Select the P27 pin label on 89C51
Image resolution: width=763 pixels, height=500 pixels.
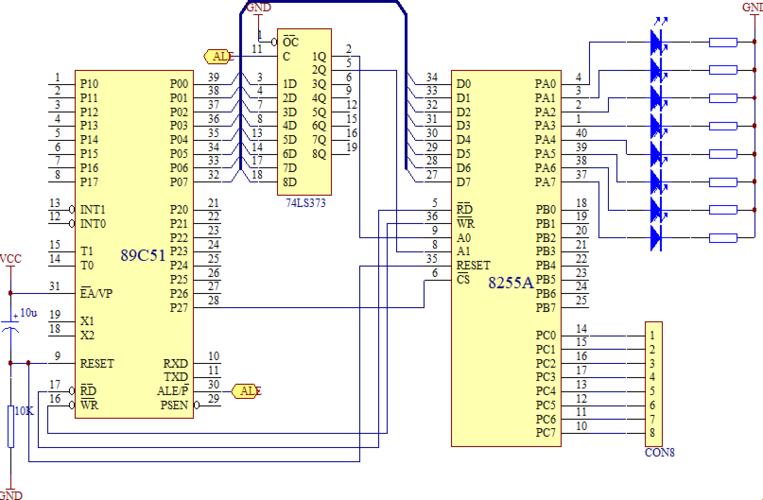[x=179, y=308]
